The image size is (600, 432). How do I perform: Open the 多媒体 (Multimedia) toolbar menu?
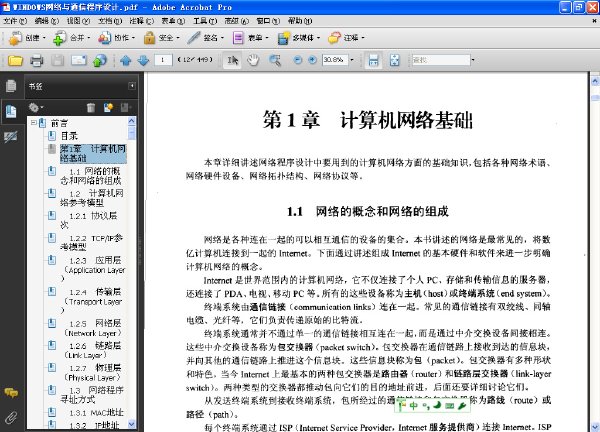pyautogui.click(x=298, y=38)
